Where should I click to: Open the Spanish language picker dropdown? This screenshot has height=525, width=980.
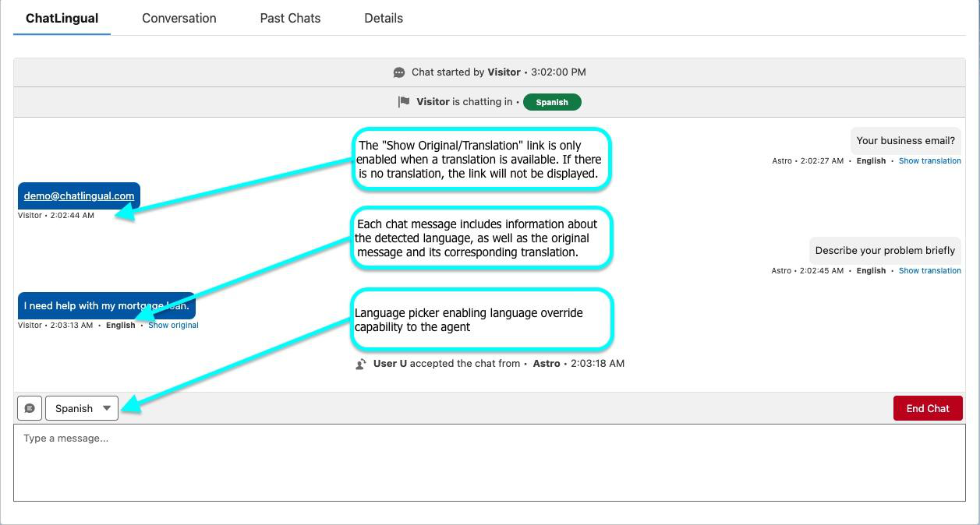82,408
